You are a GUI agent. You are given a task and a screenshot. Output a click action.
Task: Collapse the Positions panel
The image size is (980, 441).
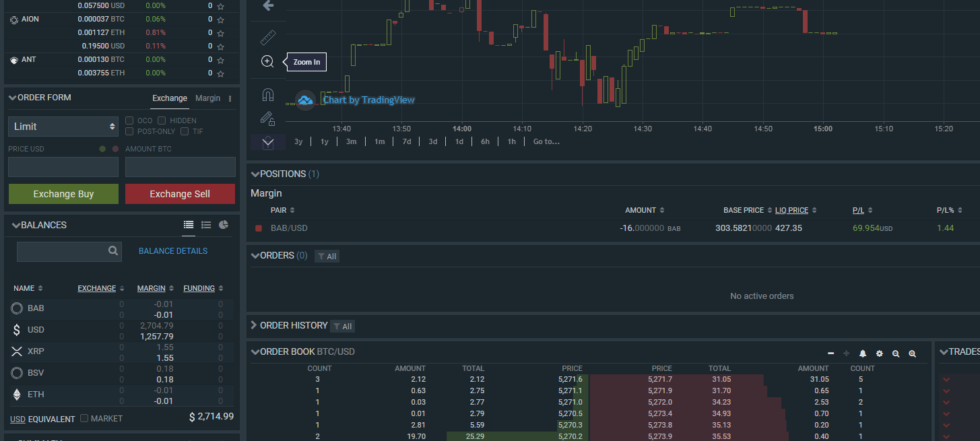tap(255, 174)
